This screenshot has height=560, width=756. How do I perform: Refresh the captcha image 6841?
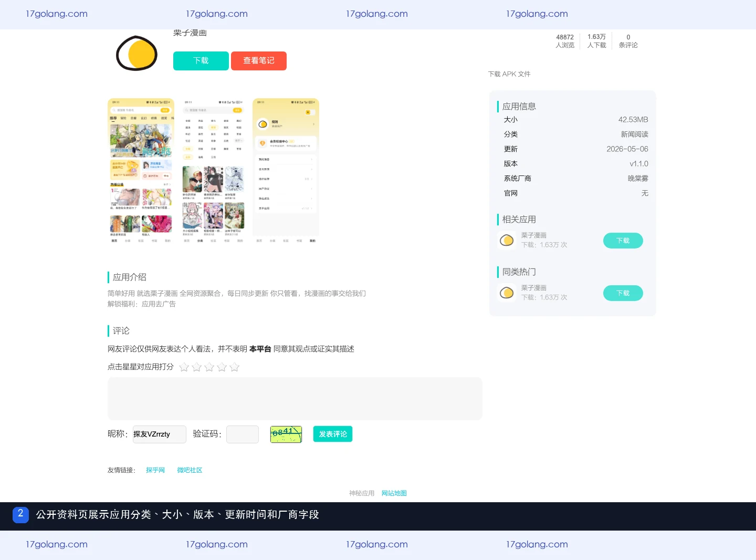click(x=286, y=434)
